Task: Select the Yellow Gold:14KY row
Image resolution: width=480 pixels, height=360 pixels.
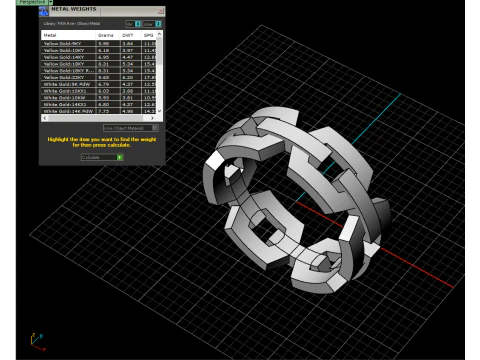Action: tap(98, 57)
